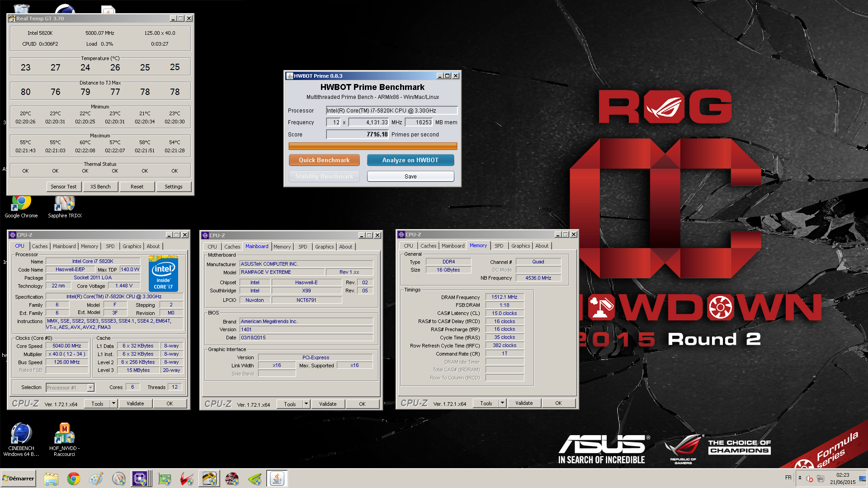
Task: Click the BIOS Version value 1401
Action: [x=306, y=329]
